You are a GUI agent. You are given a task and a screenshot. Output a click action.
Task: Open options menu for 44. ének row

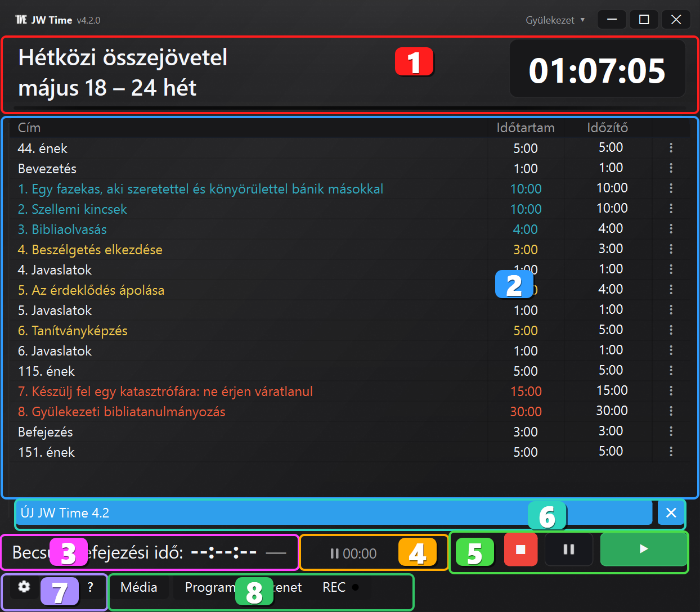pyautogui.click(x=671, y=148)
